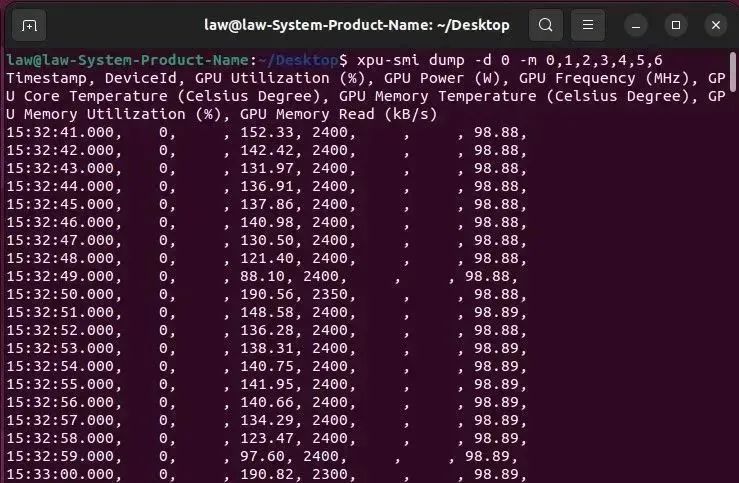Screen dimensions: 739x483
Task: Click power value 123.47
Action: (267, 438)
